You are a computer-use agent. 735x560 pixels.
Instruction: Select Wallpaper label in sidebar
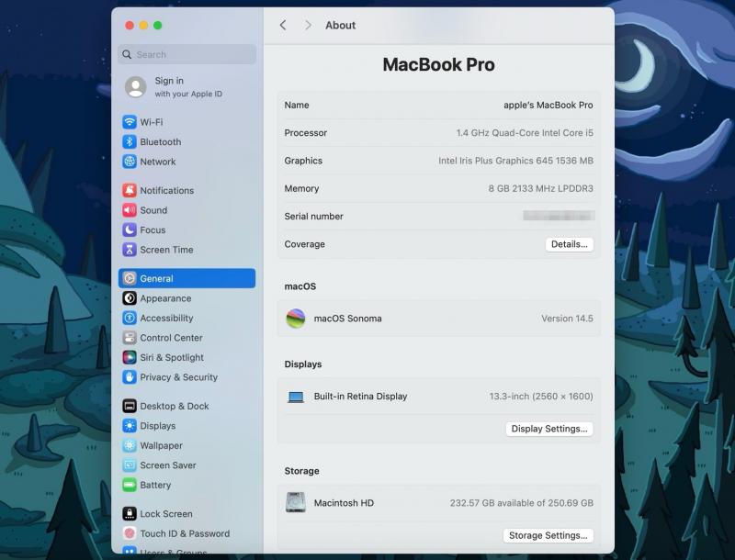pos(162,445)
